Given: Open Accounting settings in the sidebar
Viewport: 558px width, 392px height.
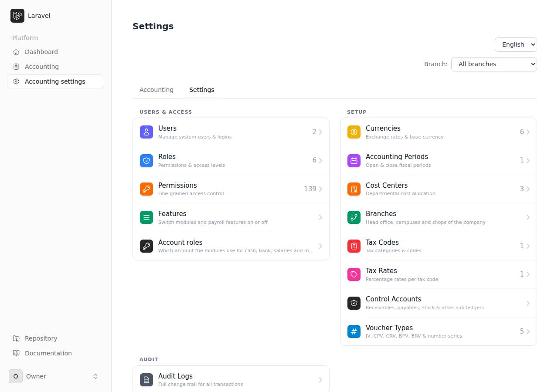Looking at the screenshot, I should click(x=55, y=81).
